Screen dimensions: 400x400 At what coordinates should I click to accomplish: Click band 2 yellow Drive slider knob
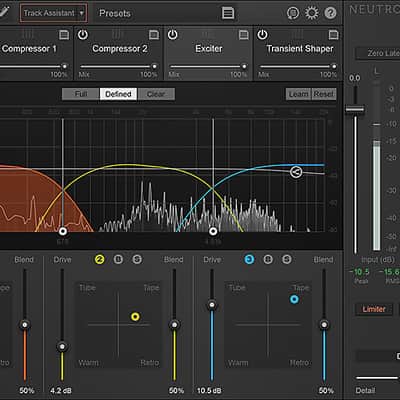[62, 347]
